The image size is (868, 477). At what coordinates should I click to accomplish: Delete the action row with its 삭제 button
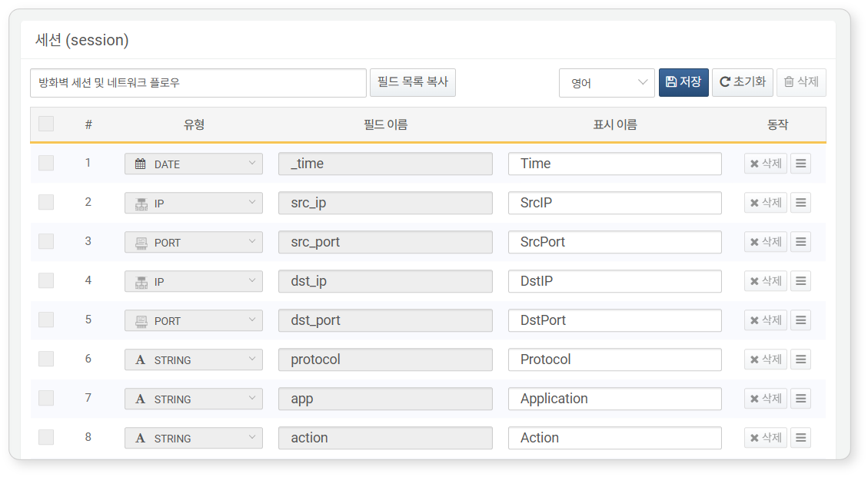pos(766,438)
